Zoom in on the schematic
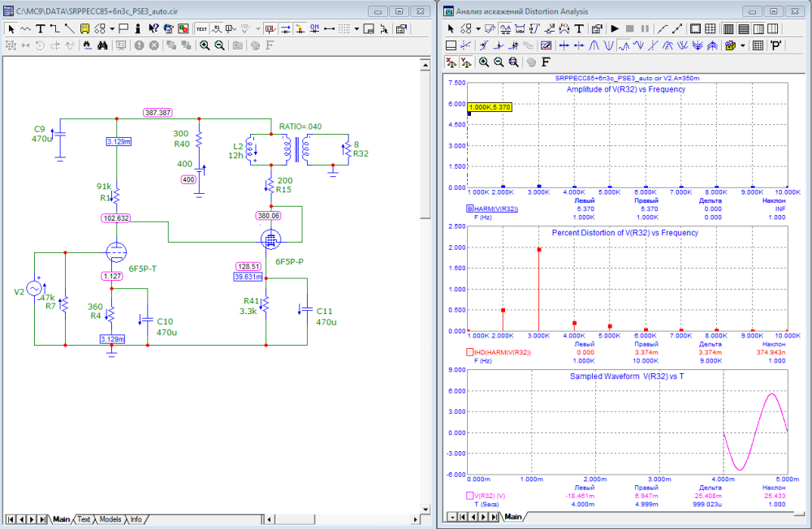812x529 pixels. (205, 45)
